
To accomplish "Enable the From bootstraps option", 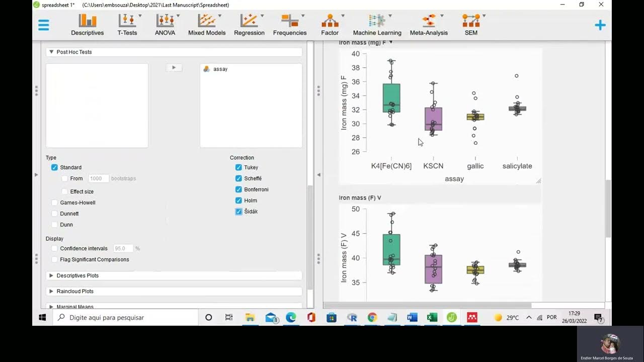I will tap(64, 178).
